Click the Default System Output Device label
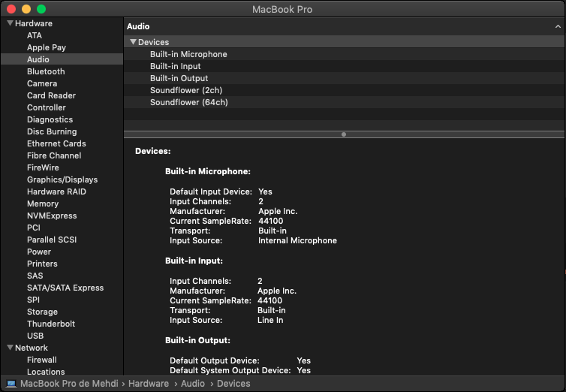 pos(230,370)
